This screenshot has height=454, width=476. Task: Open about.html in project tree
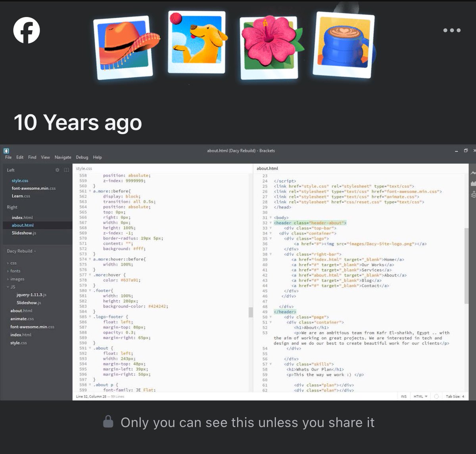21,311
